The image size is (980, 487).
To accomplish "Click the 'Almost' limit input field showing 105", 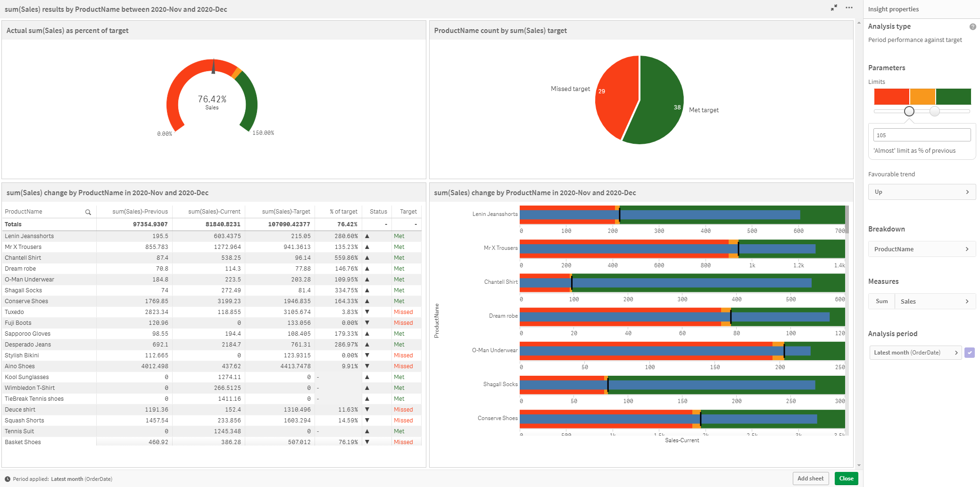I will click(922, 135).
